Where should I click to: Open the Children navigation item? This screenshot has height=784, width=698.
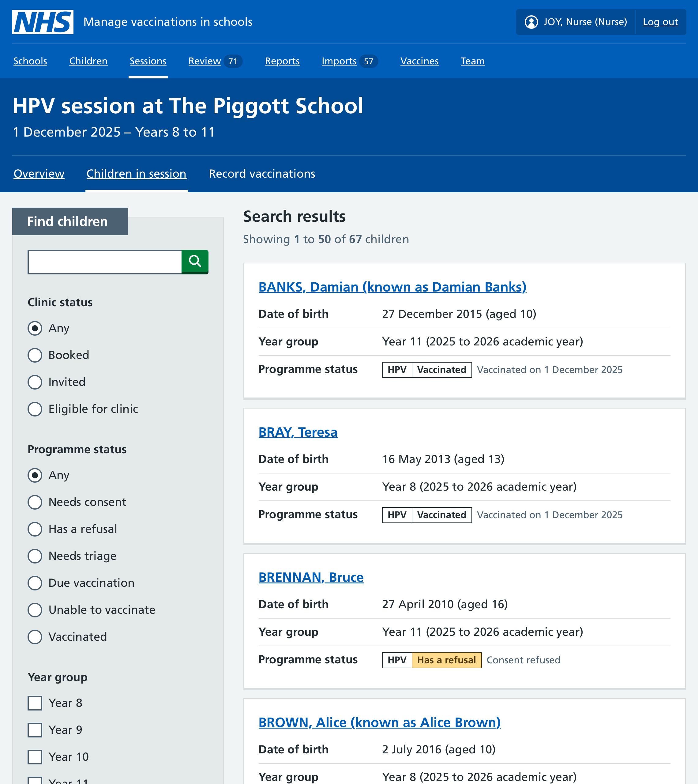coord(88,61)
